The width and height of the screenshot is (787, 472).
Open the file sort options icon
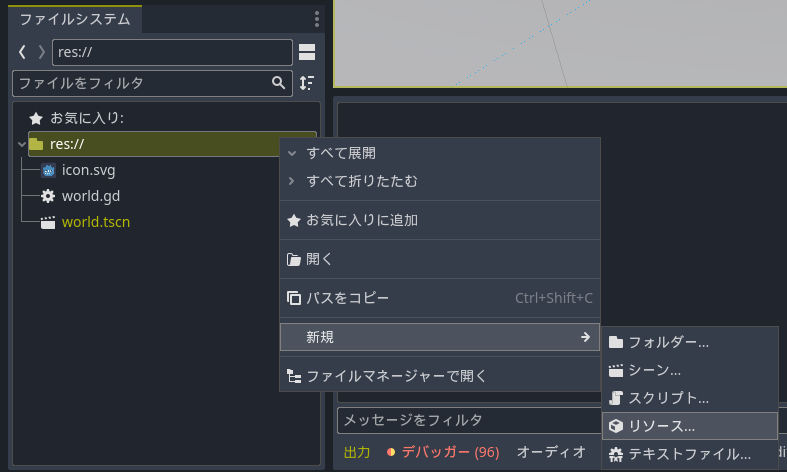(x=307, y=83)
